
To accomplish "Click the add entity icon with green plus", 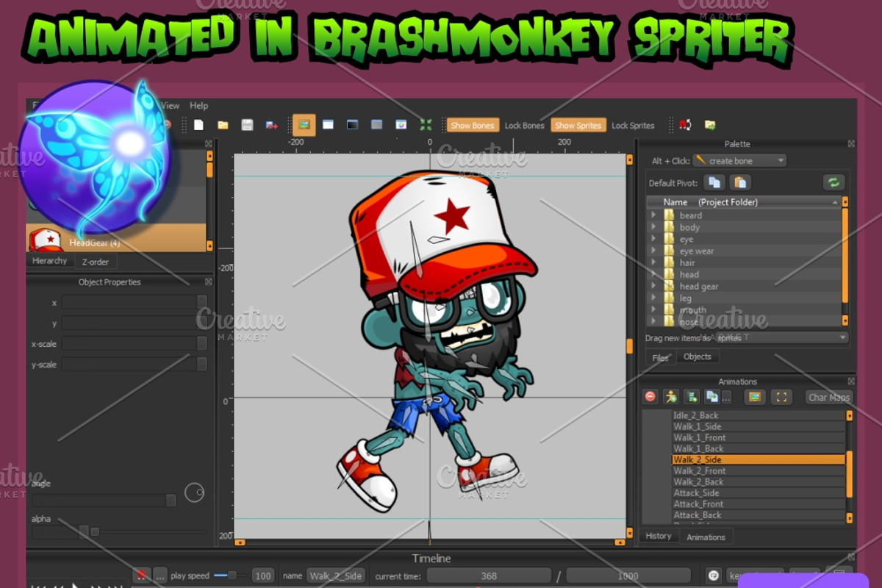I will click(691, 397).
